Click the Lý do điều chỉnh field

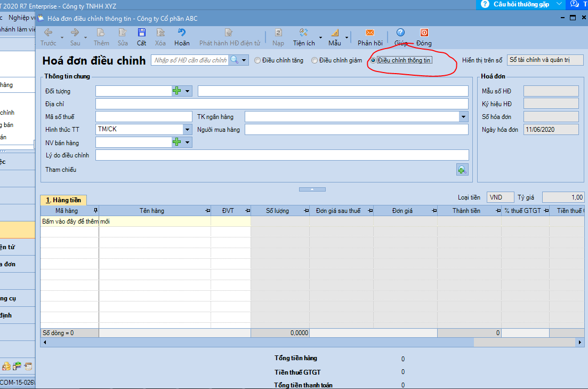[x=282, y=155]
